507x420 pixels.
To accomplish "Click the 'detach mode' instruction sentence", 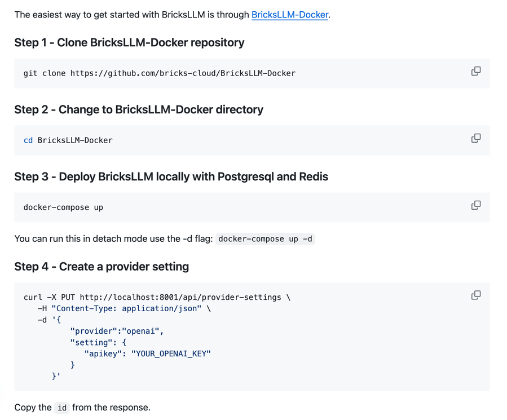I will pyautogui.click(x=113, y=239).
